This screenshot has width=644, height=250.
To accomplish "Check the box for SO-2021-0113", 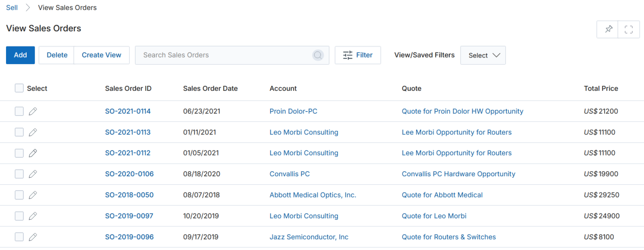I will (19, 132).
